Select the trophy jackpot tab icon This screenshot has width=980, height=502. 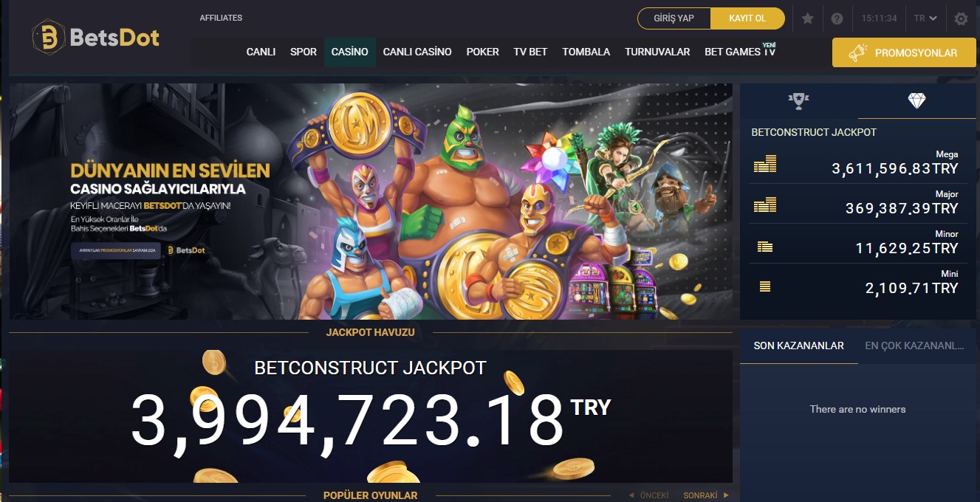(x=798, y=100)
